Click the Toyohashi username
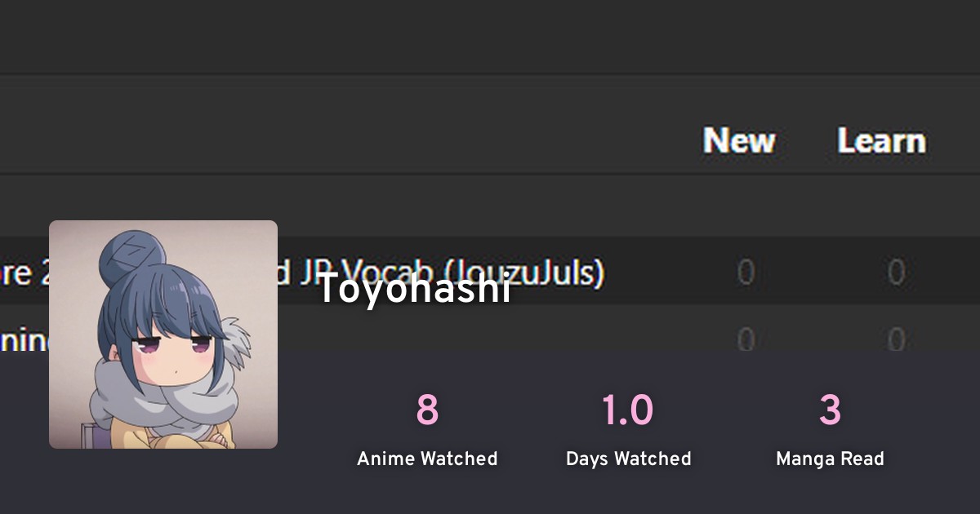The height and width of the screenshot is (514, 980). click(x=414, y=289)
